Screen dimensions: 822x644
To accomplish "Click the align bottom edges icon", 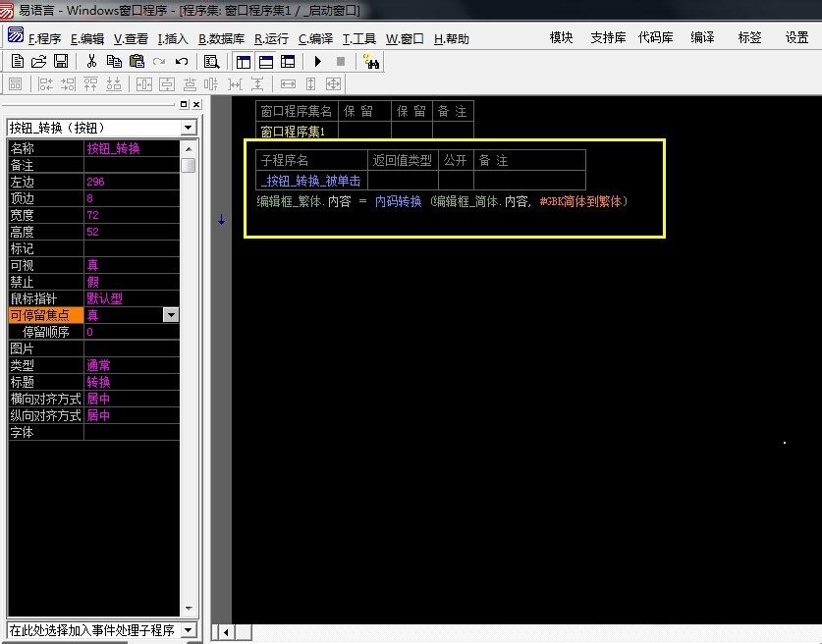I will click(114, 83).
